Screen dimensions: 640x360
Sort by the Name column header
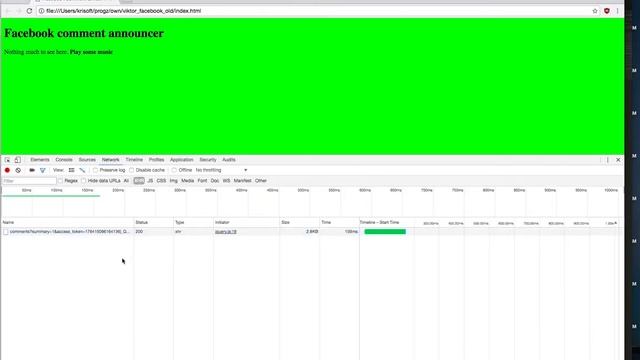[67, 222]
